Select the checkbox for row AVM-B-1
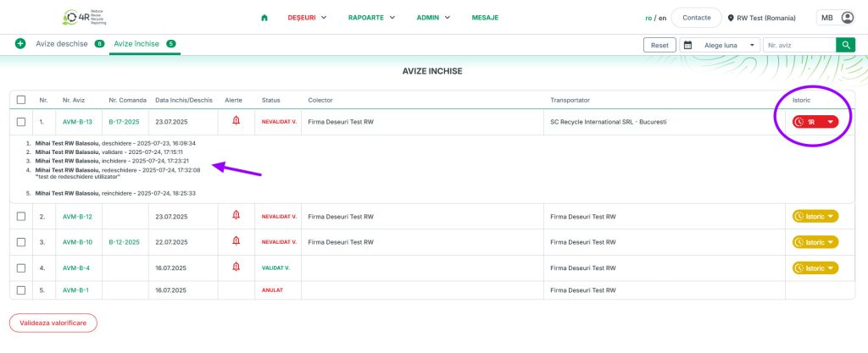Screen dimensions: 868x353 (21, 290)
